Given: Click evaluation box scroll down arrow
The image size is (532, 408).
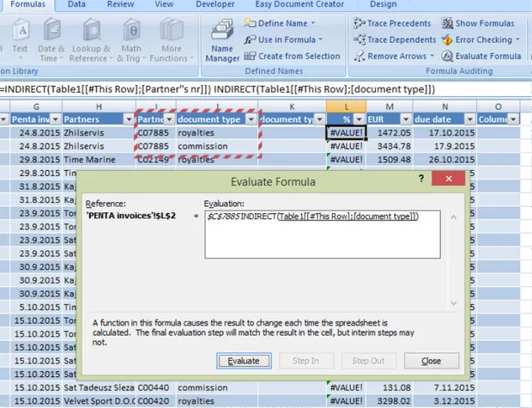Looking at the screenshot, I should click(x=454, y=303).
